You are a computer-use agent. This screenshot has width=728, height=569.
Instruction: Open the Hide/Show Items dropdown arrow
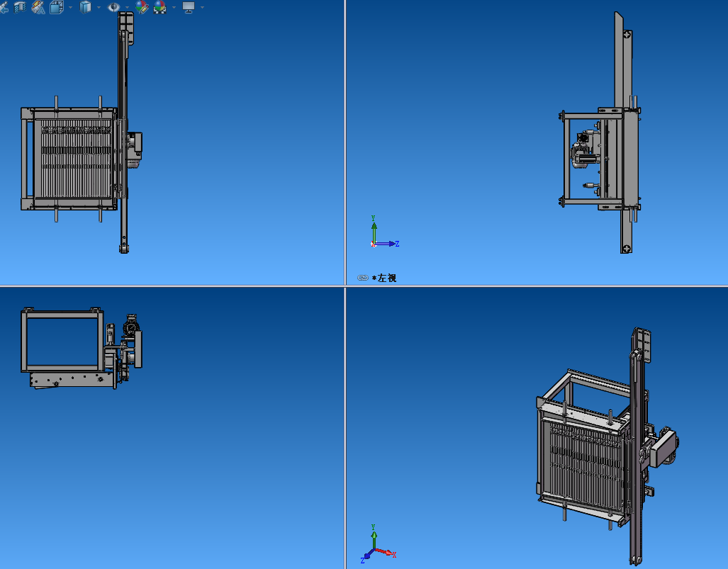click(127, 8)
